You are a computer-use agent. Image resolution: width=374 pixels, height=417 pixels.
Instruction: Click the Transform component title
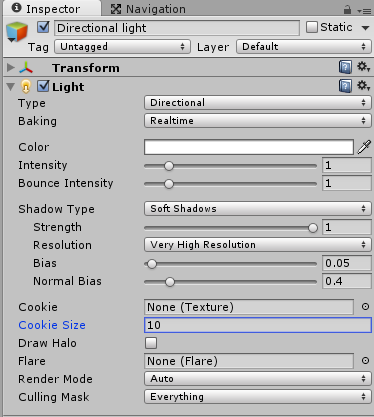pos(86,68)
